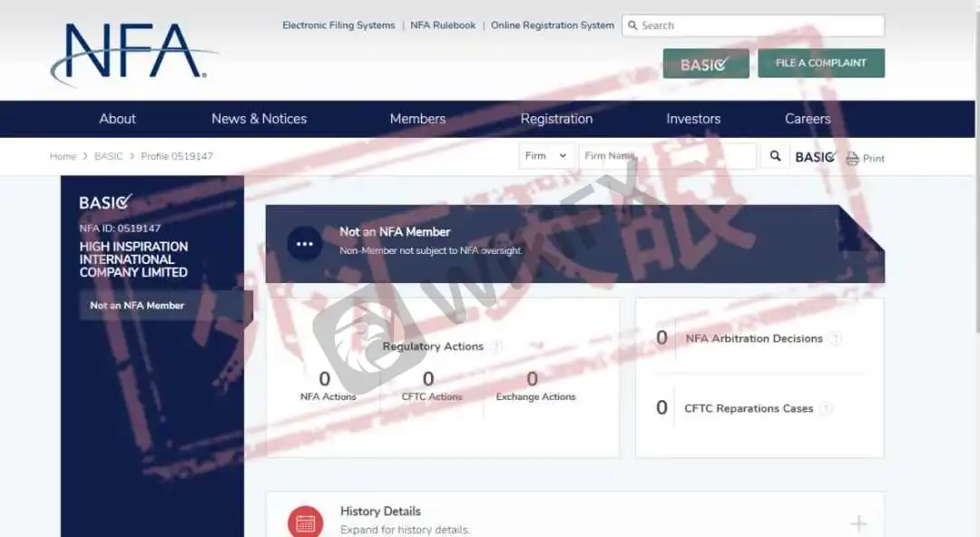Click the green BASIC button

[706, 63]
